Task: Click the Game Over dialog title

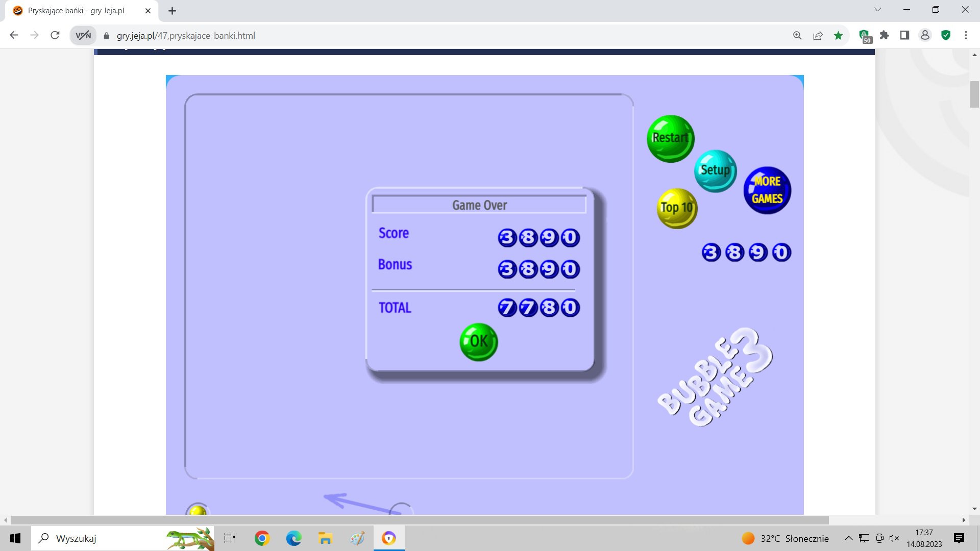Action: (x=479, y=205)
